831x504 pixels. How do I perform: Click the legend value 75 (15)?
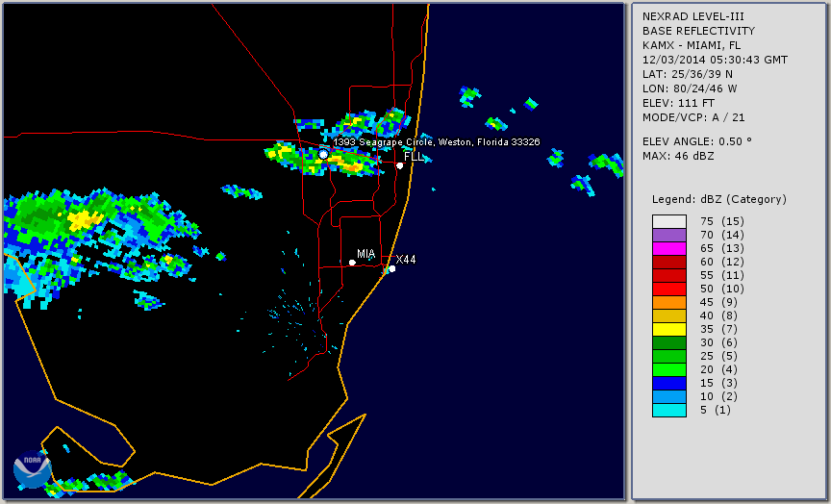[x=721, y=221]
